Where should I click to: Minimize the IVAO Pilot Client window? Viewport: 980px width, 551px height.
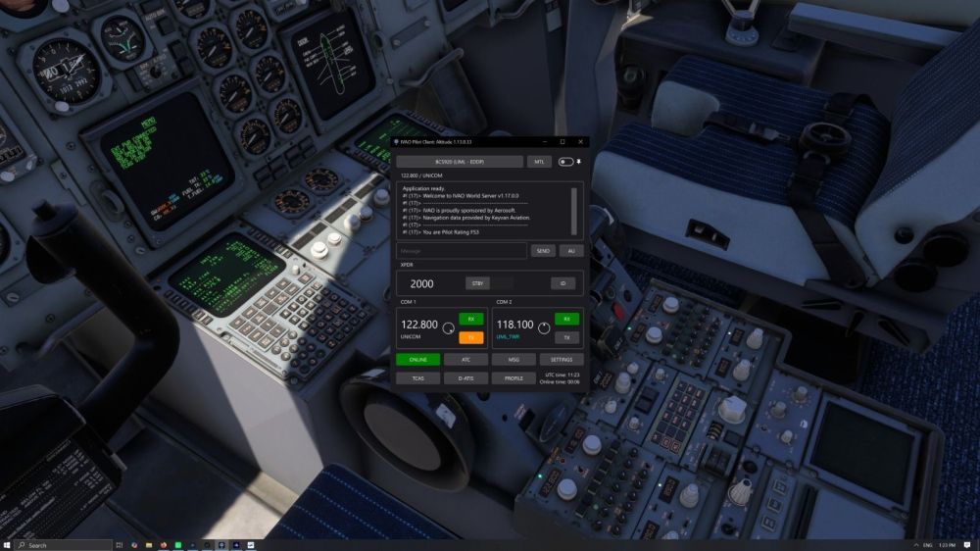point(544,142)
